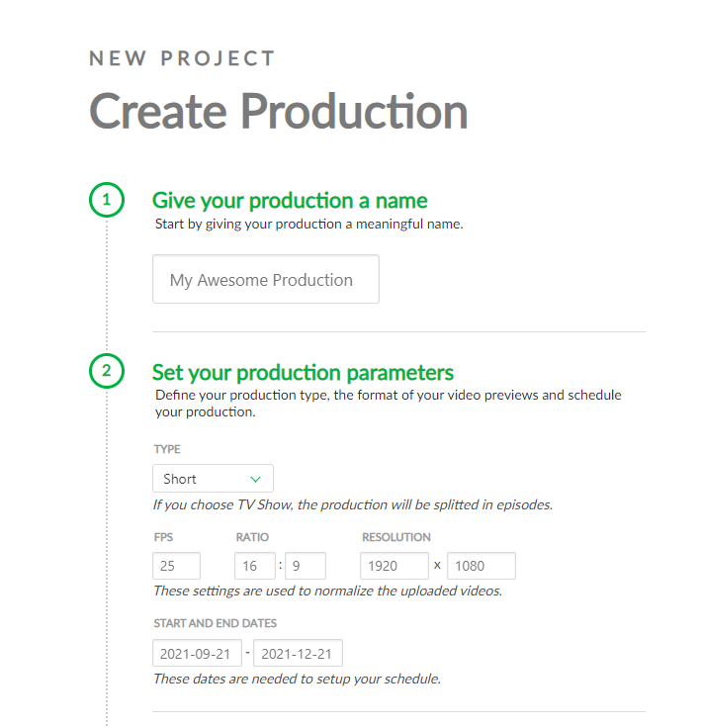702x728 pixels.
Task: Open the end date field 2021-12-21
Action: click(298, 653)
